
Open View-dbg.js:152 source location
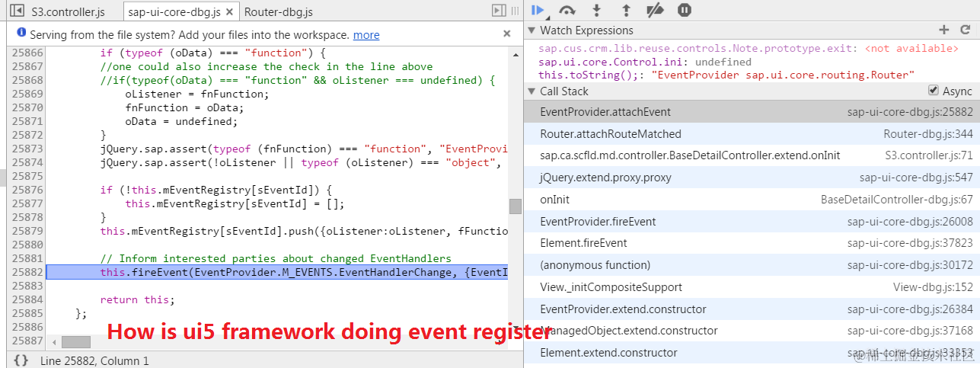(x=934, y=287)
